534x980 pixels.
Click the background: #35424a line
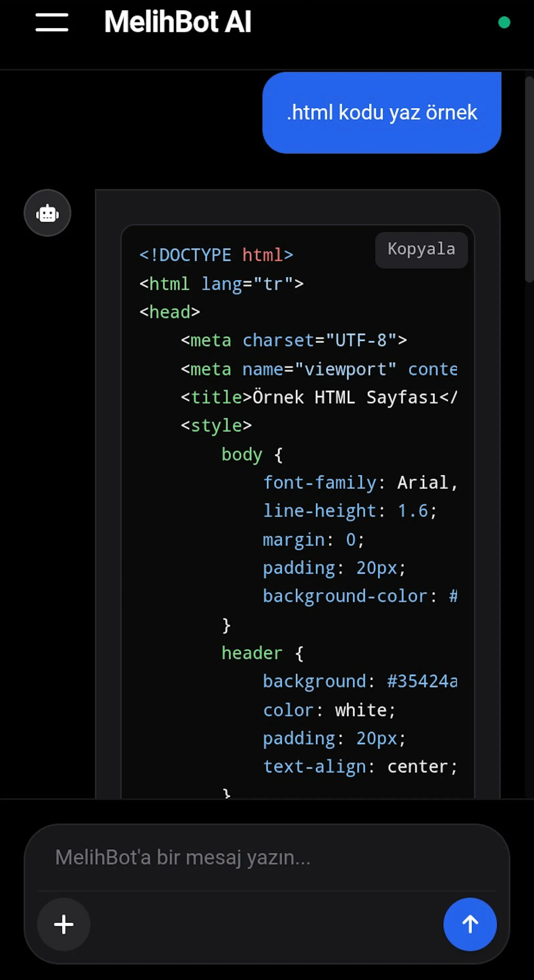360,681
